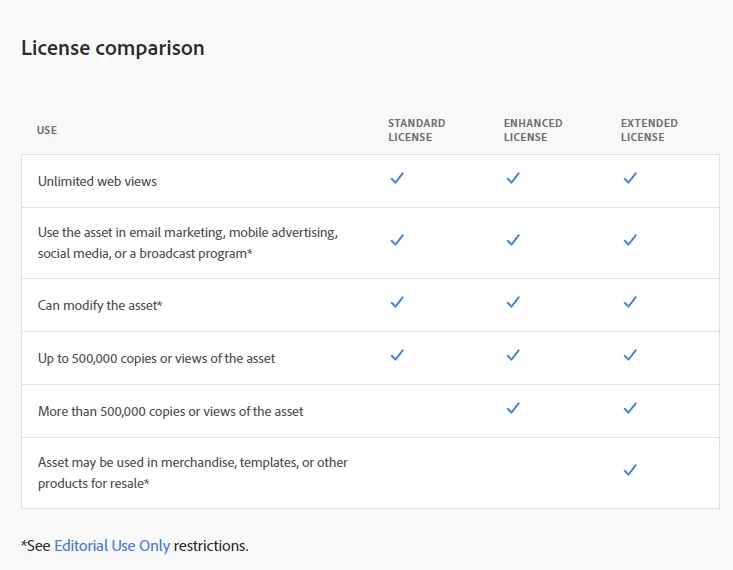Screen dimensions: 733x570
Task: Click Extended checkmark for Can modify the asset
Action: pyautogui.click(x=630, y=302)
